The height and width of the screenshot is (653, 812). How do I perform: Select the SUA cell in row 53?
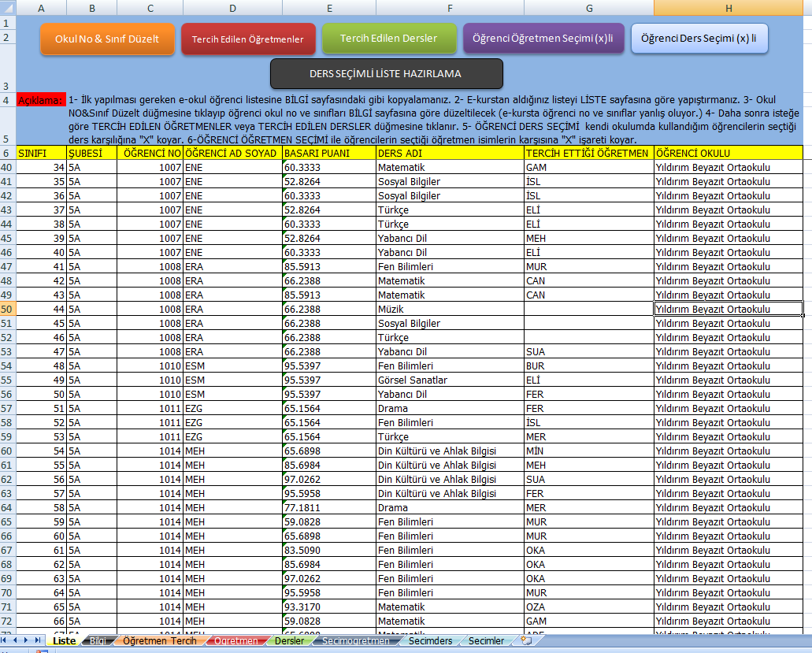tap(589, 351)
